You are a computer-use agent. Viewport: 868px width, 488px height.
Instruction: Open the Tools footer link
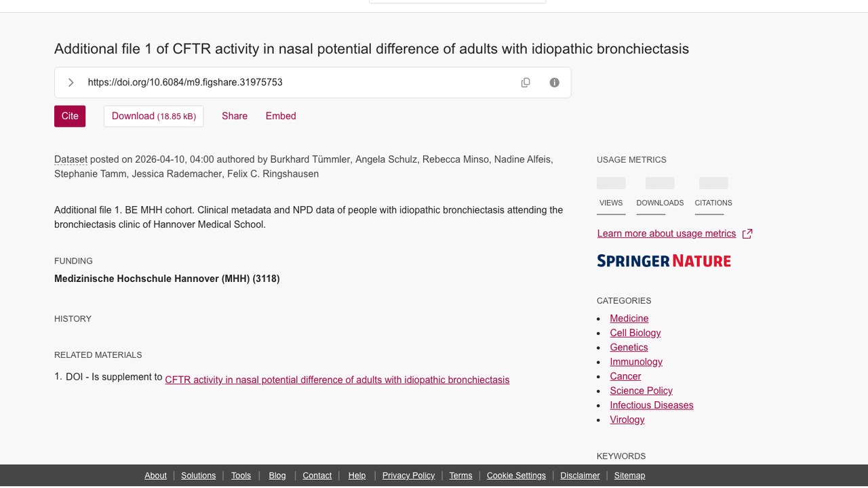[x=241, y=476]
